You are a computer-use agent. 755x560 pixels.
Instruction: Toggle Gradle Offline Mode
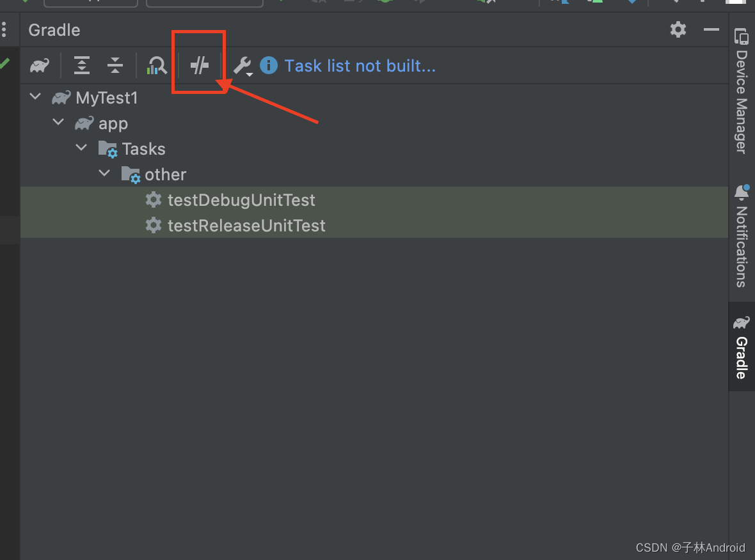coord(200,65)
